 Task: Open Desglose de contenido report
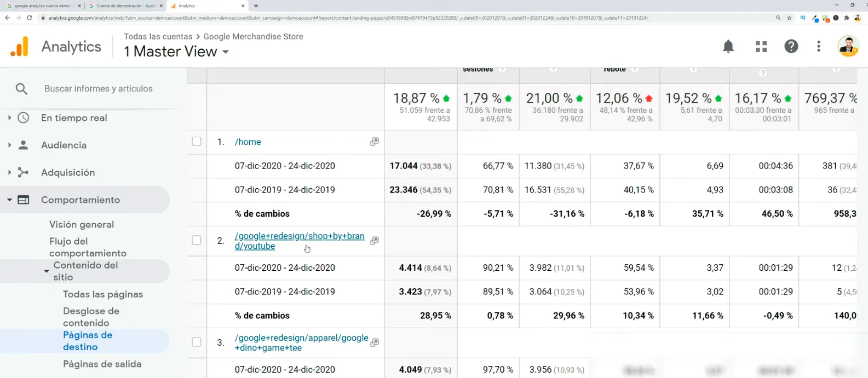[91, 317]
